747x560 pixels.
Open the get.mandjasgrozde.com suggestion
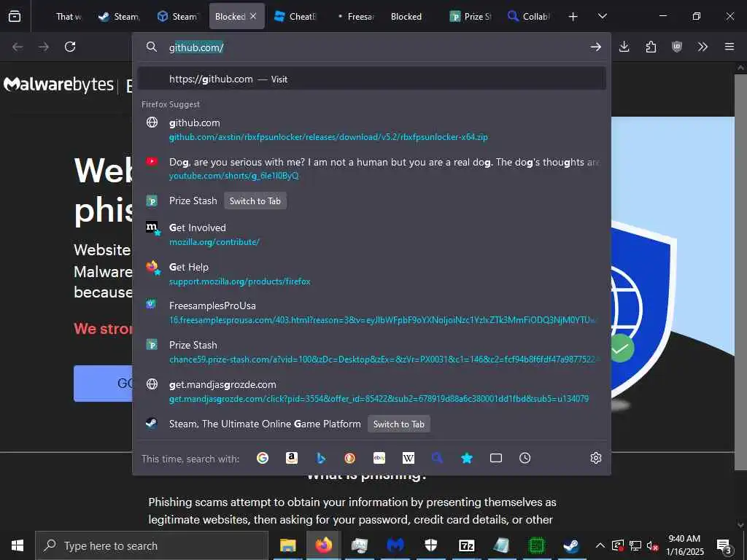tap(371, 391)
